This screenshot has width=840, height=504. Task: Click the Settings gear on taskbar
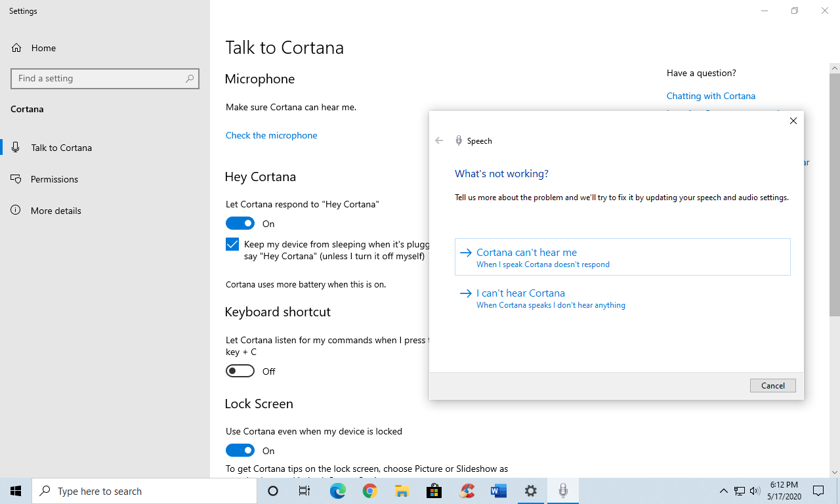(530, 491)
